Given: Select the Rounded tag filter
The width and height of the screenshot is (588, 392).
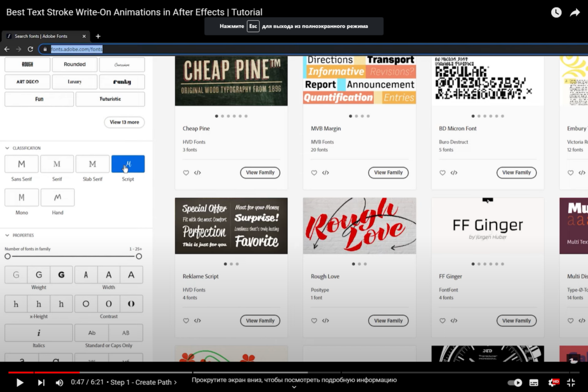Looking at the screenshot, I should tap(75, 64).
